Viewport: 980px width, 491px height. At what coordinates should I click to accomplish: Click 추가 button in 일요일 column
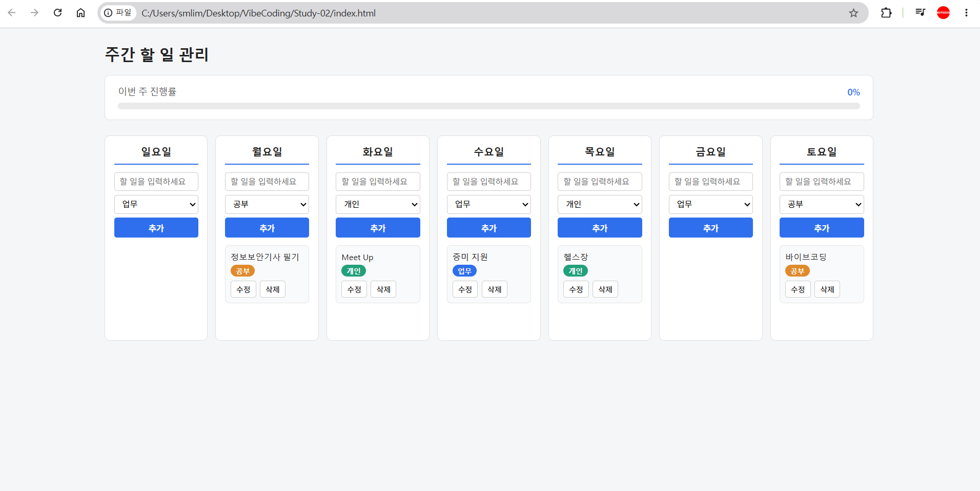click(156, 228)
